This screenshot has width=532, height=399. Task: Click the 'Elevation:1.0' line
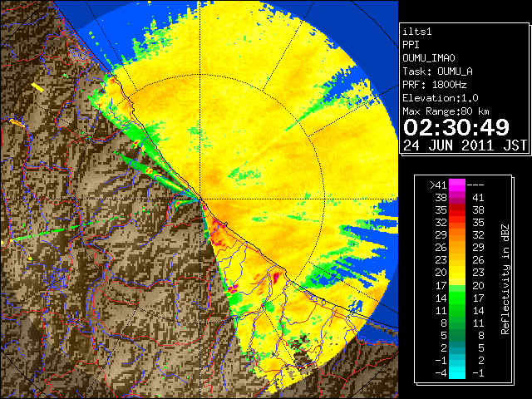(x=441, y=98)
